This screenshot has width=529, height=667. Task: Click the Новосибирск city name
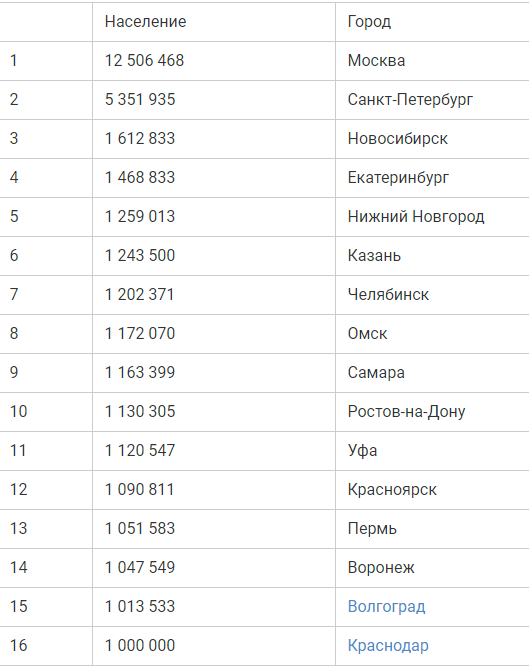[x=398, y=138]
